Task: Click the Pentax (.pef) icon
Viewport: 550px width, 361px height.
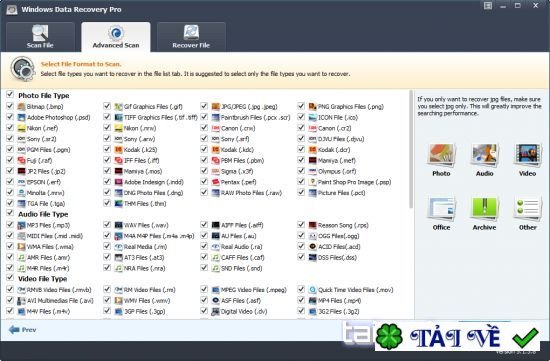Action: coord(215,182)
